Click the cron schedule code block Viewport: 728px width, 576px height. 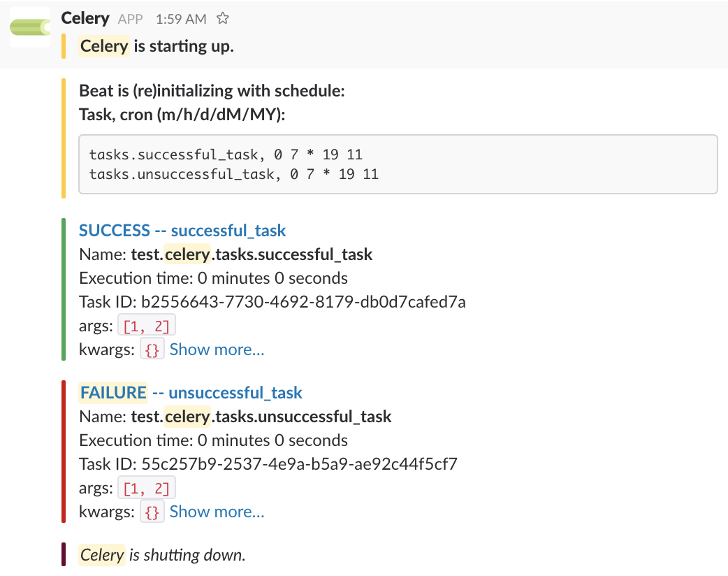[398, 164]
